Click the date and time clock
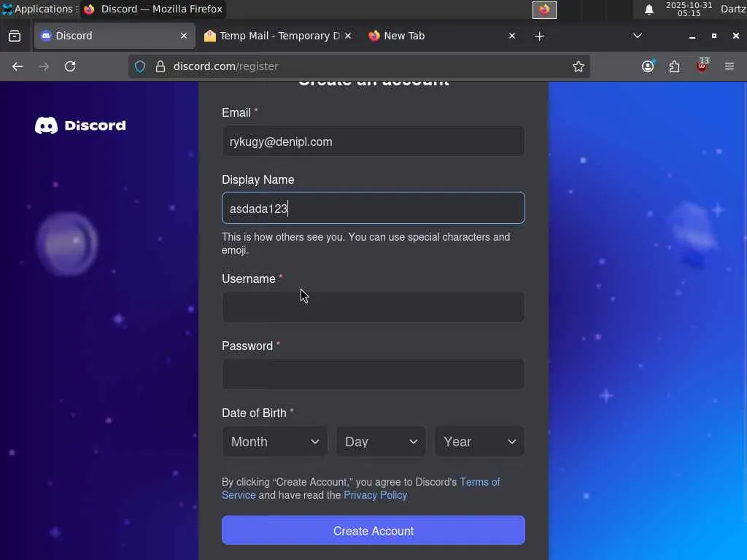This screenshot has width=747, height=560. (689, 9)
